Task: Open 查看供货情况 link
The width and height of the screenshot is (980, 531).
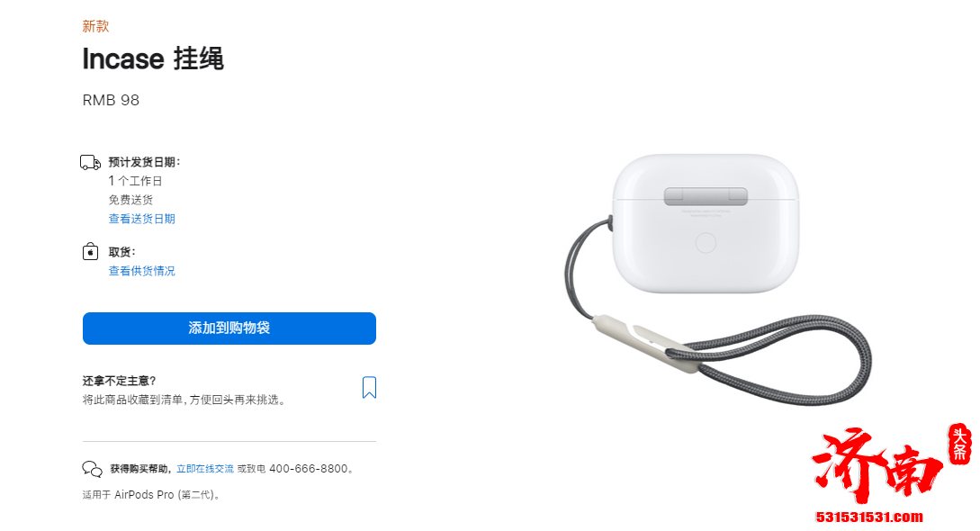Action: [142, 271]
